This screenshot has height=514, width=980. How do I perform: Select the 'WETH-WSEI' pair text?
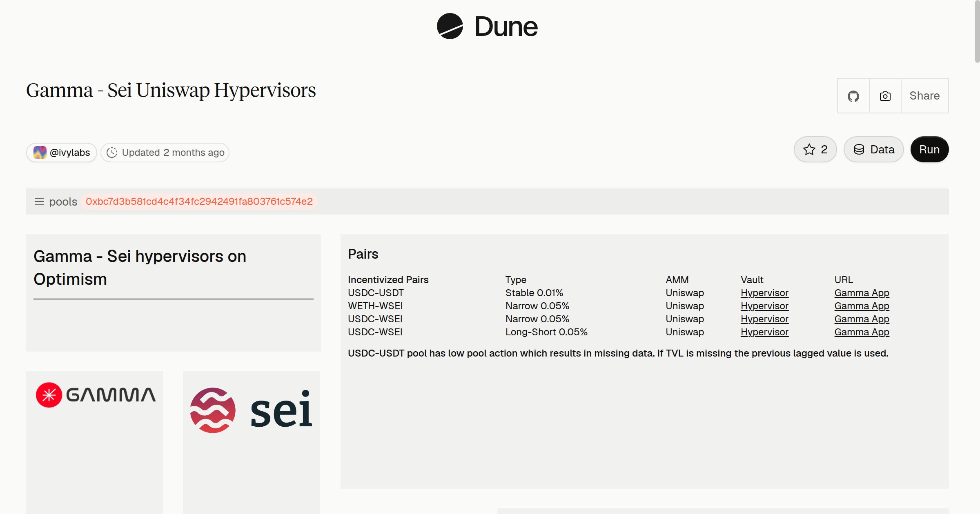point(375,306)
